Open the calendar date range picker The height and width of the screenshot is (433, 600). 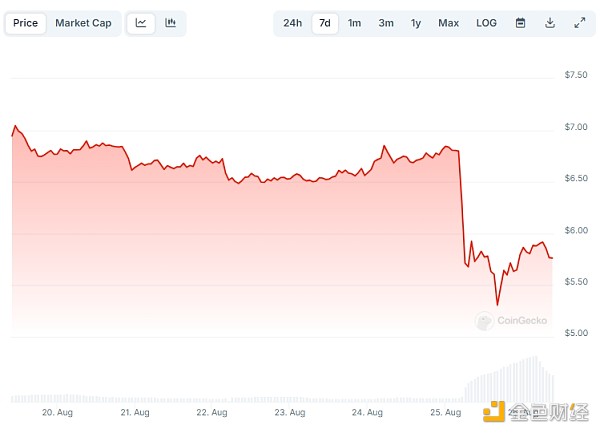tap(520, 23)
